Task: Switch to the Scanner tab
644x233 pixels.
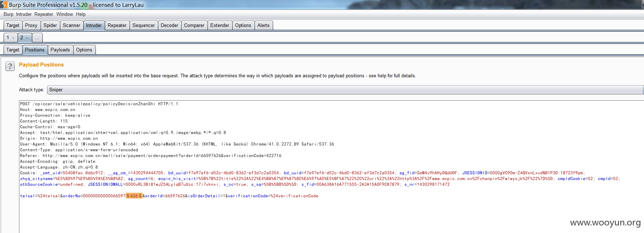Action: tap(71, 25)
